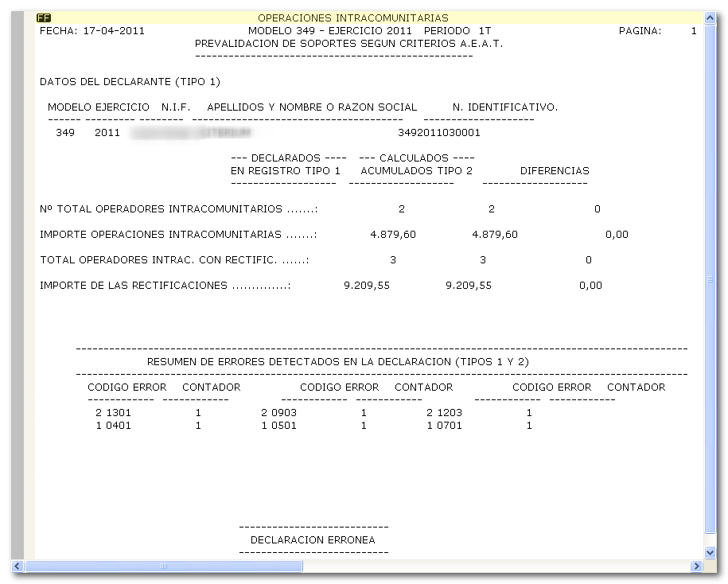Viewport: 728px width, 584px height.
Task: Click calculated amount 4.879,60 under Tipo 2
Action: tap(495, 235)
